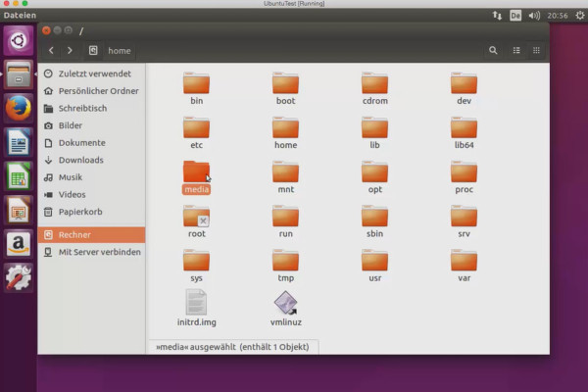This screenshot has height=392, width=588.
Task: Open Videos in sidebar
Action: 91,194
